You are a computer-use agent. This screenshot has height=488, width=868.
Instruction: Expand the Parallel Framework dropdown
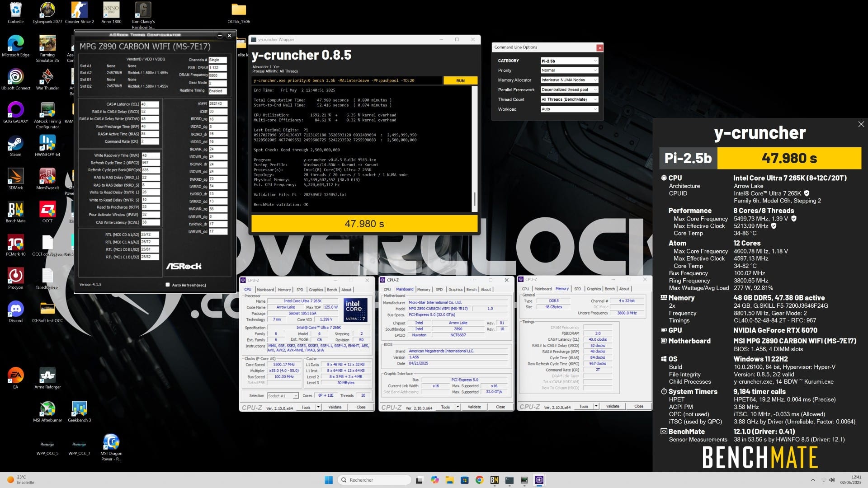pyautogui.click(x=569, y=89)
